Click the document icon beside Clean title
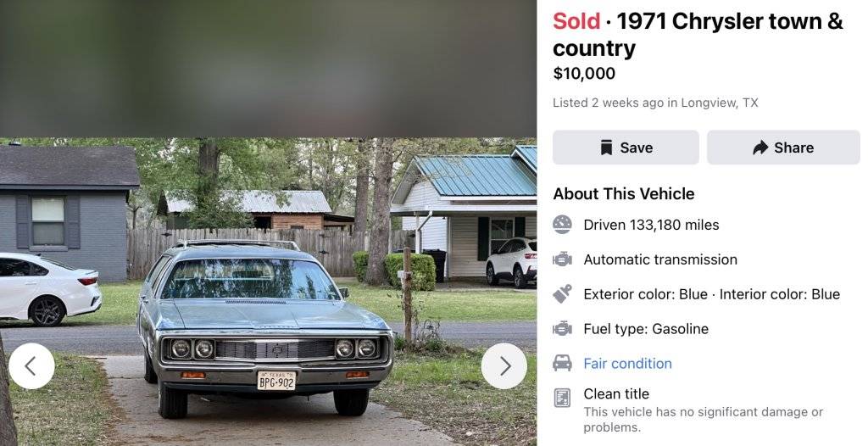 pos(562,397)
